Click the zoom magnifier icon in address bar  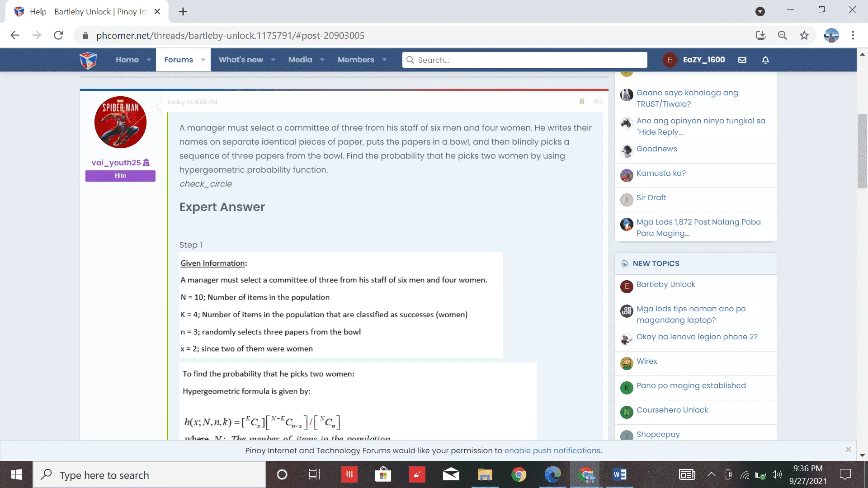tap(782, 35)
